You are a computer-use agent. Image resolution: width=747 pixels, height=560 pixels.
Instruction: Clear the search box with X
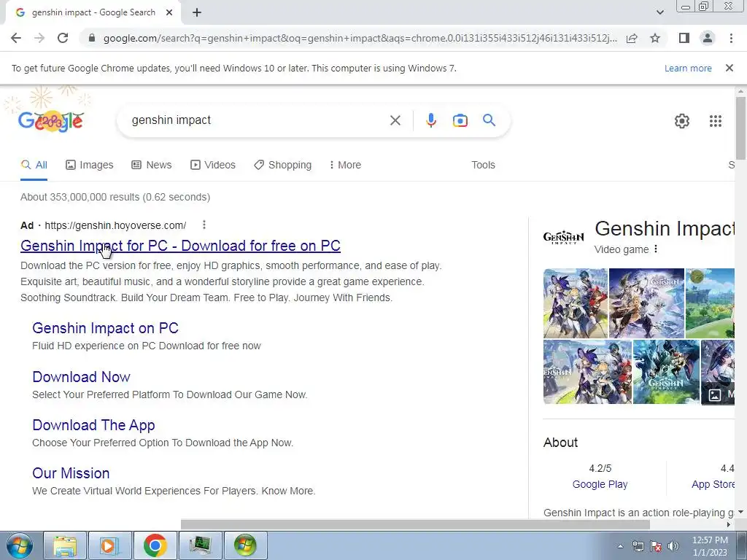pos(395,120)
